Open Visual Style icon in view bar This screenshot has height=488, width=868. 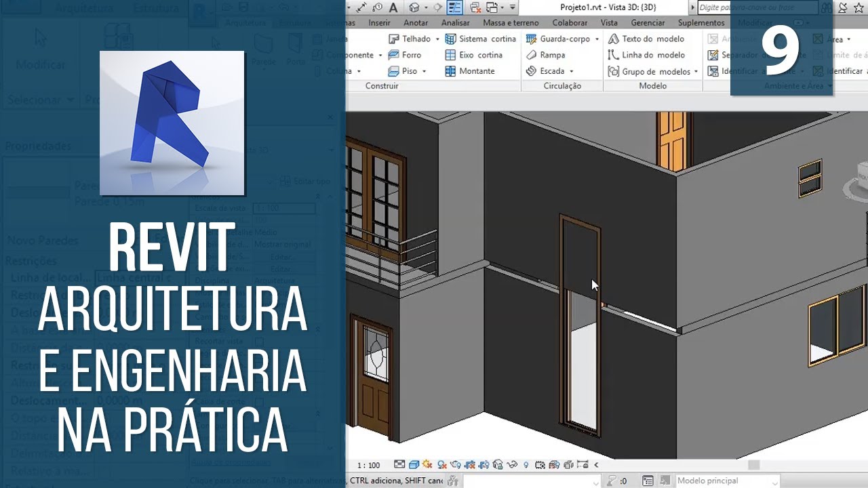tap(414, 465)
